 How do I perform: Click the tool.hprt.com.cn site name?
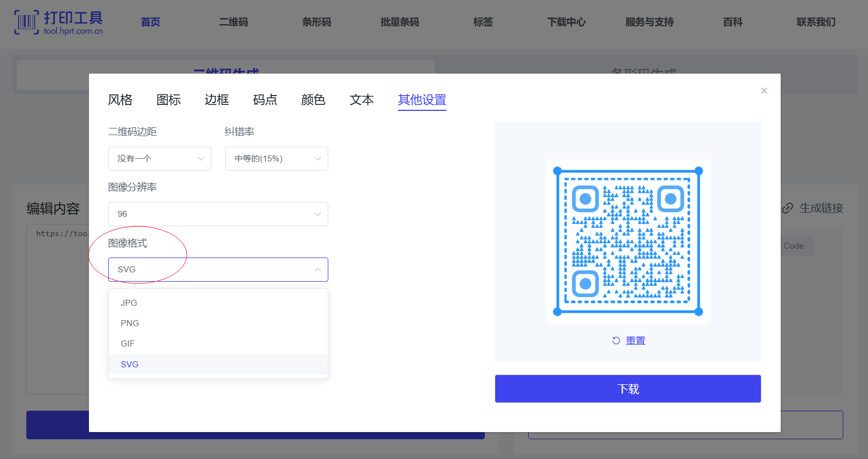[73, 31]
